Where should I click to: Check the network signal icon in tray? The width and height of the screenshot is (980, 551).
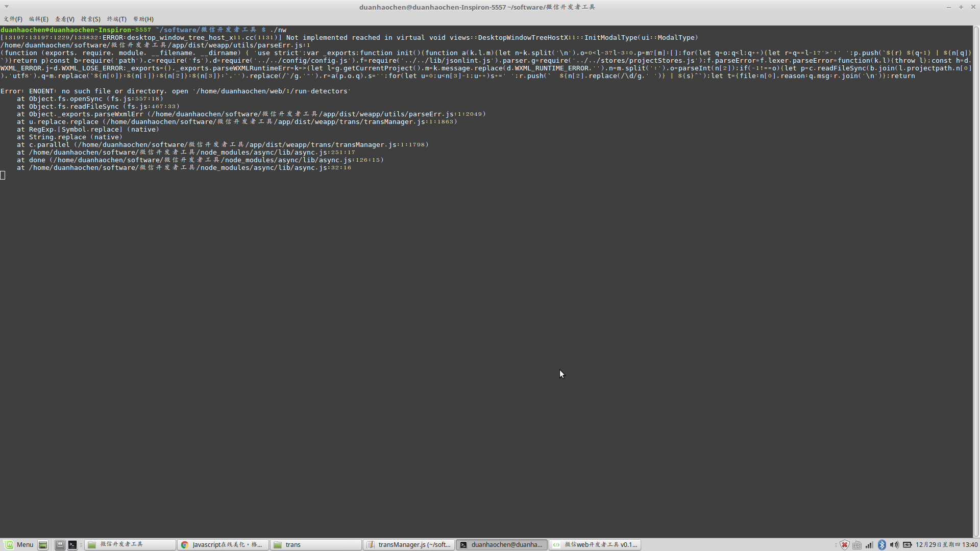[869, 545]
